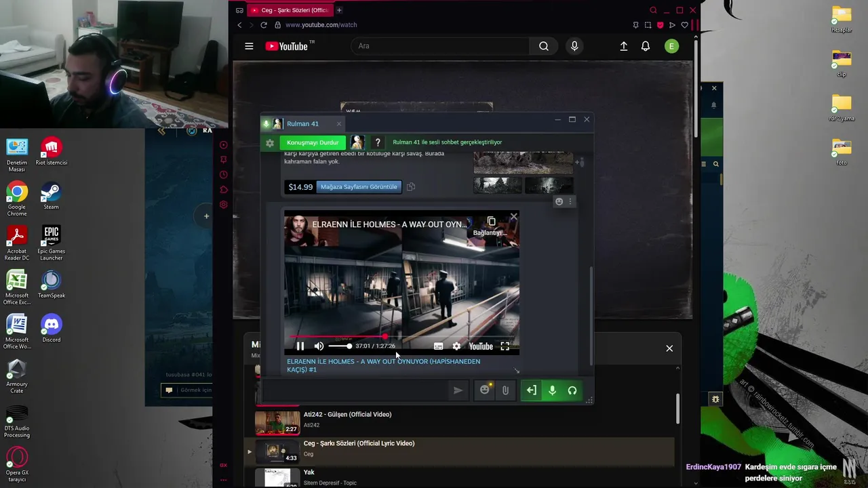Select the Ceg - Şarkı Sözleri browser tab
Image resolution: width=868 pixels, height=488 pixels.
pyautogui.click(x=290, y=10)
